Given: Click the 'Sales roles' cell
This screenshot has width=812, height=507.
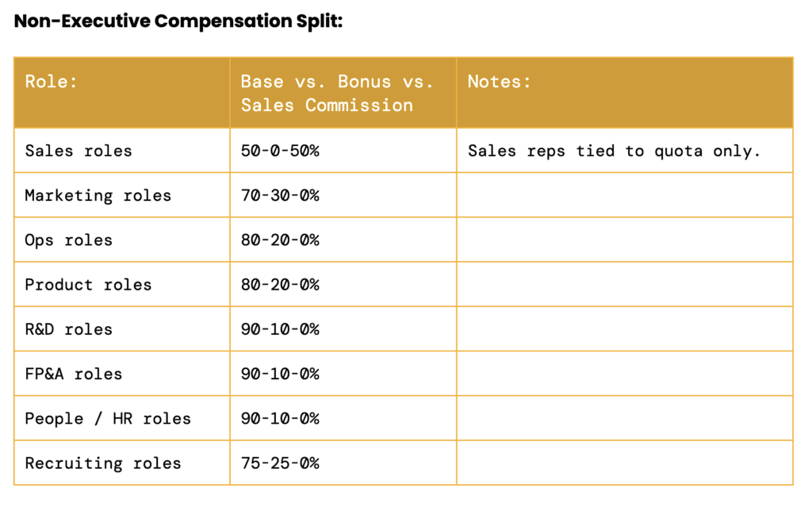Looking at the screenshot, I should tap(79, 151).
